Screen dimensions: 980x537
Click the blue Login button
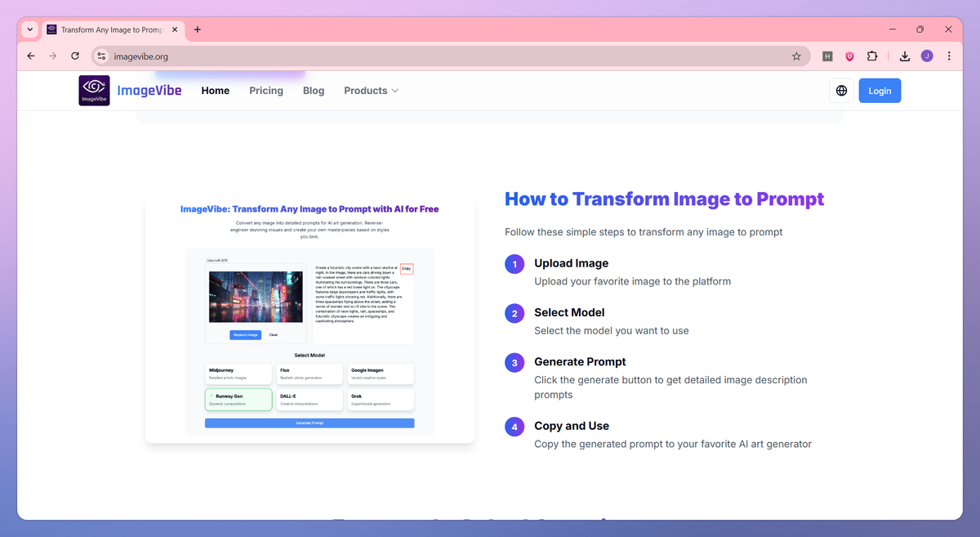tap(880, 90)
